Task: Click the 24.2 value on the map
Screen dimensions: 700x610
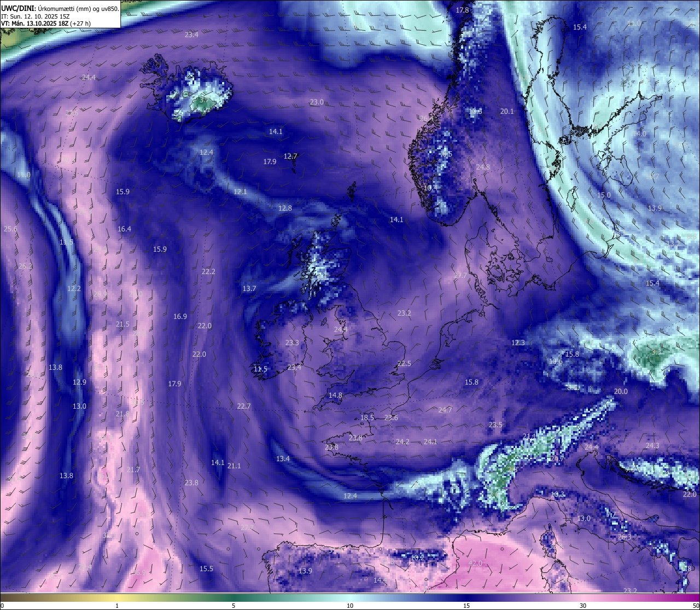Action: tap(402, 442)
